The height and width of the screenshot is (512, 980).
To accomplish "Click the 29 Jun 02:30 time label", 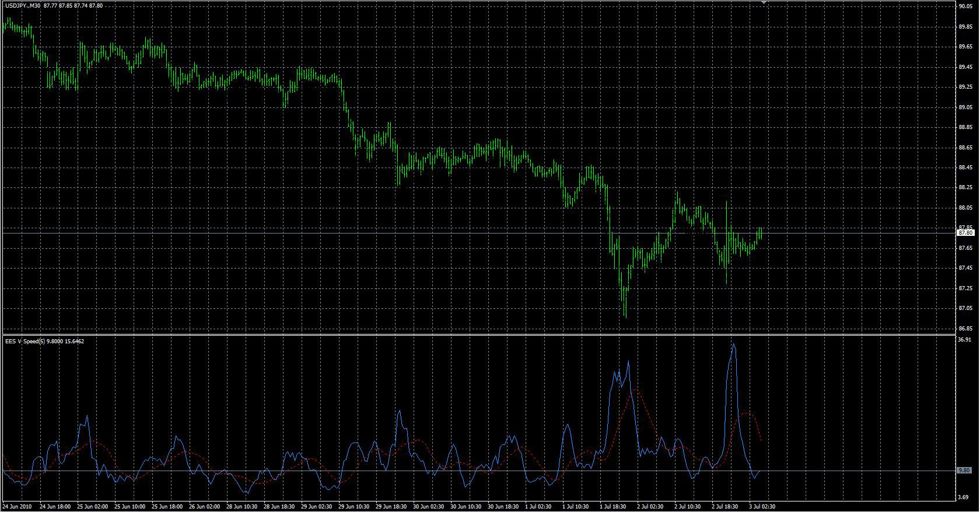I will [316, 507].
